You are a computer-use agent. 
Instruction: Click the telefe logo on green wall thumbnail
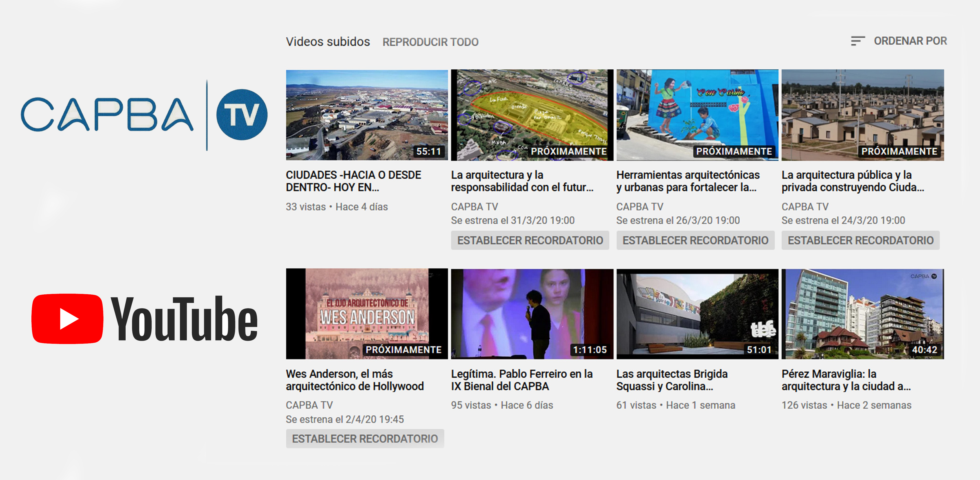pos(763,329)
